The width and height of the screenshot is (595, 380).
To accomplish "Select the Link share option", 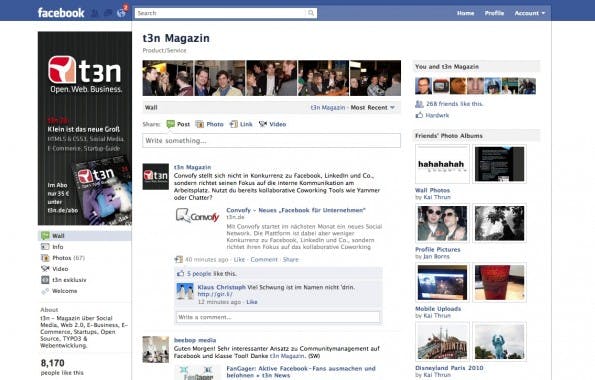I will pyautogui.click(x=241, y=124).
